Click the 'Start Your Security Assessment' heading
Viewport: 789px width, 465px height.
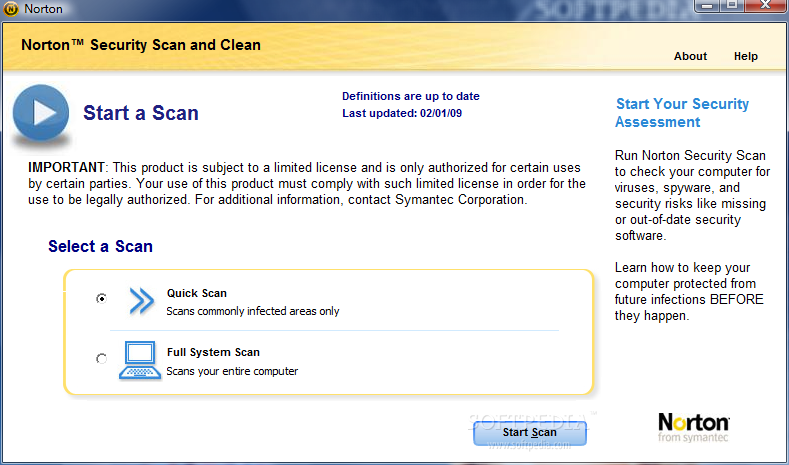click(682, 113)
